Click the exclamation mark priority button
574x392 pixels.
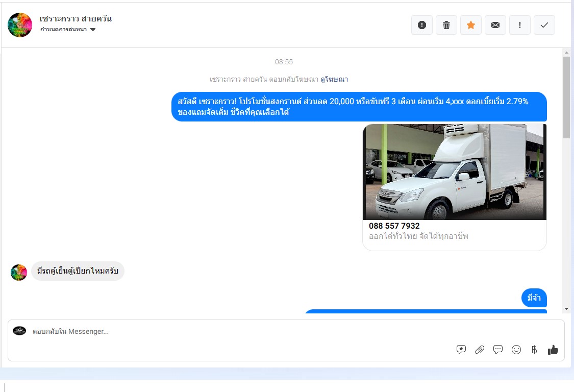(520, 25)
